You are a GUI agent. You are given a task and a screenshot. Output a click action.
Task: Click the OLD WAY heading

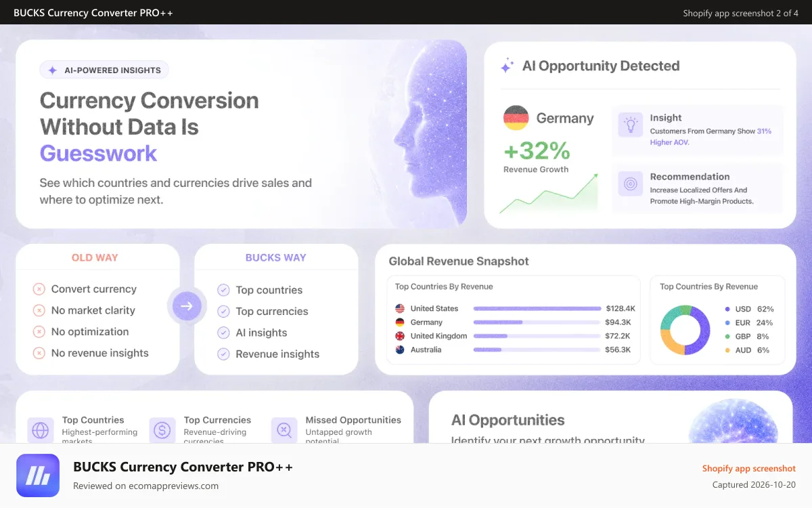(95, 257)
